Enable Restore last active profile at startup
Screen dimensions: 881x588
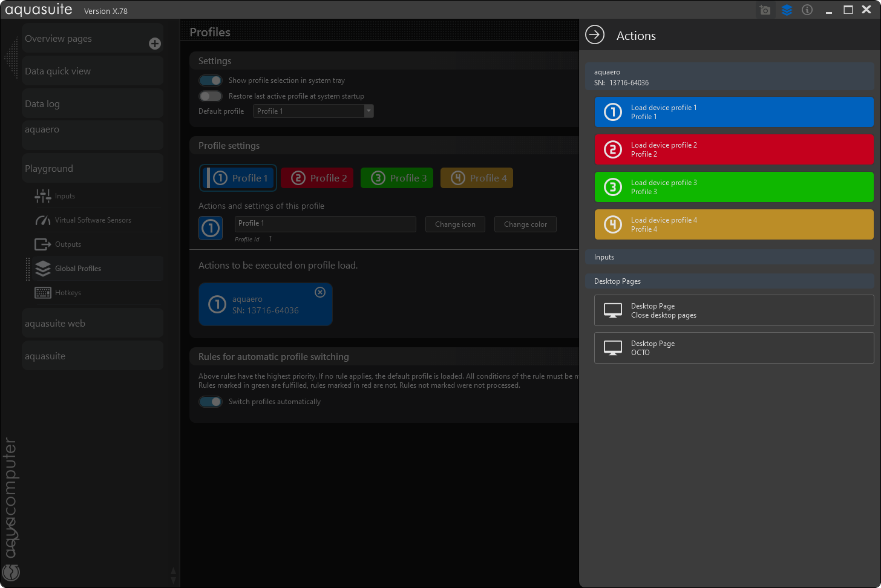211,96
